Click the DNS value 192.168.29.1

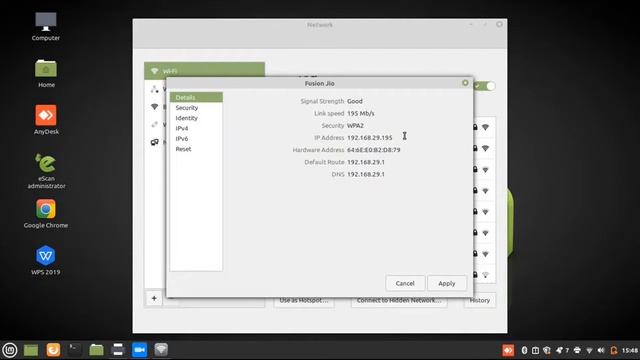366,174
